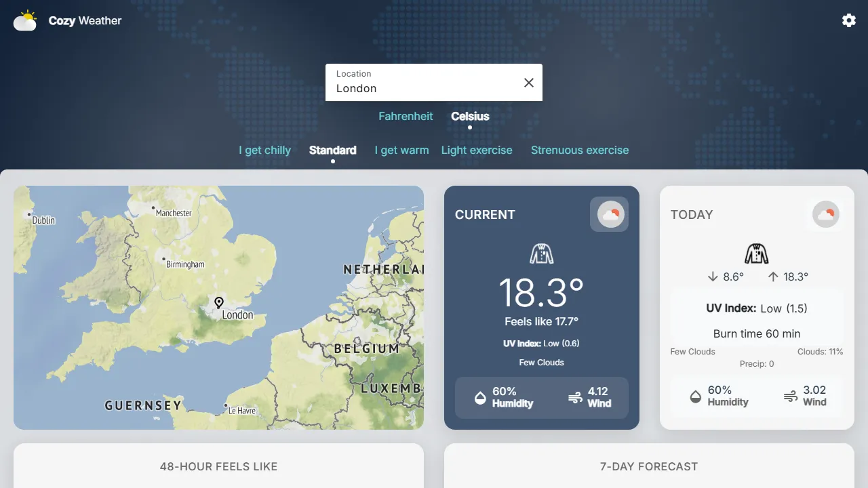Click the 7-DAY FORECAST header
Screen dimensions: 868x488
click(648, 466)
